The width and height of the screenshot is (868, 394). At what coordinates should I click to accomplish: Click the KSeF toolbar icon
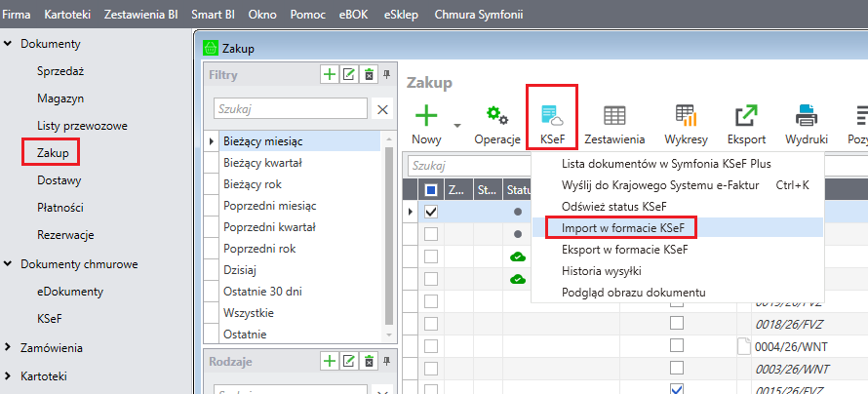[552, 116]
